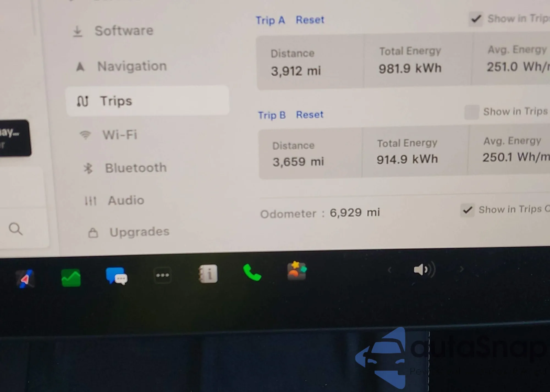Enable Trip B Show in Trips checkbox
Viewport: 550px width, 392px height.
tap(472, 112)
